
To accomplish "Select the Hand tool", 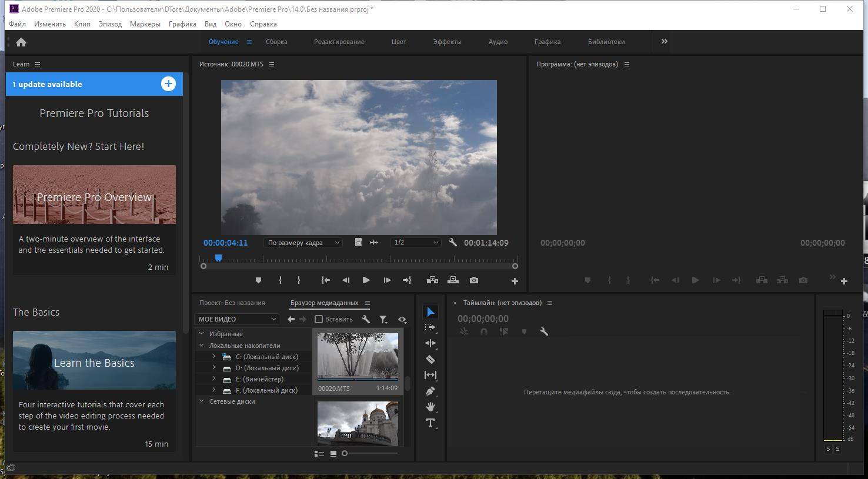I will point(430,407).
